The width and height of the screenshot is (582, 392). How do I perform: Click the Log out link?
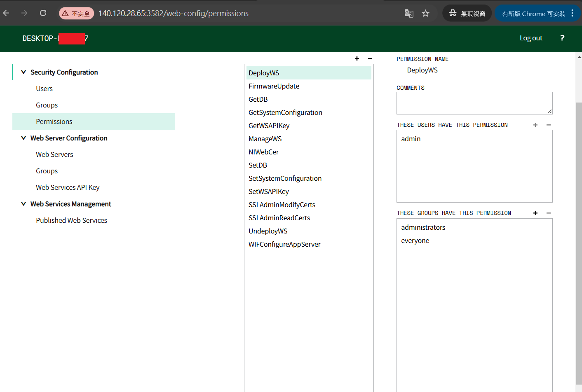[531, 38]
